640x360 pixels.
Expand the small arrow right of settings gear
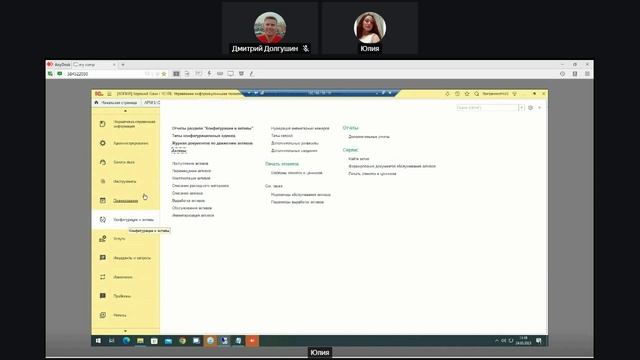coord(540,108)
